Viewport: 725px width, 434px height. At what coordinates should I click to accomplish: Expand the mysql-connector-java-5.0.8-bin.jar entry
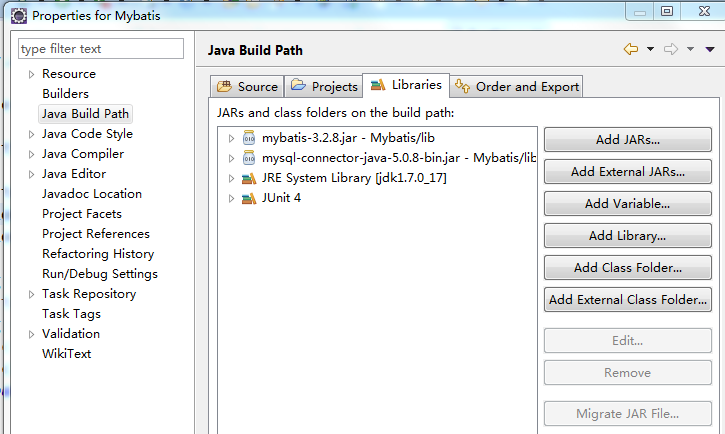click(x=231, y=158)
